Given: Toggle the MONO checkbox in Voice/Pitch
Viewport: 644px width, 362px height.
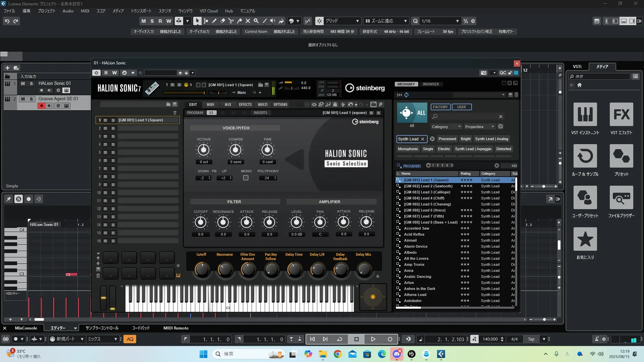Looking at the screenshot, I should [x=246, y=178].
